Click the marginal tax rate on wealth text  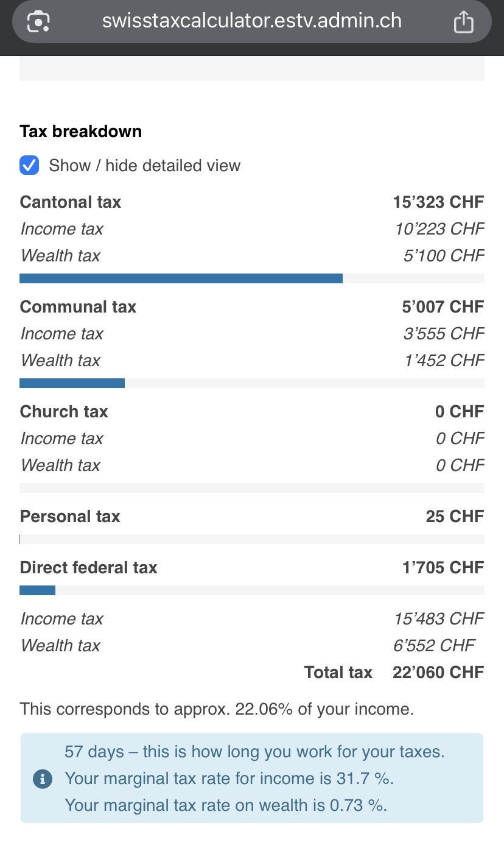click(x=226, y=805)
